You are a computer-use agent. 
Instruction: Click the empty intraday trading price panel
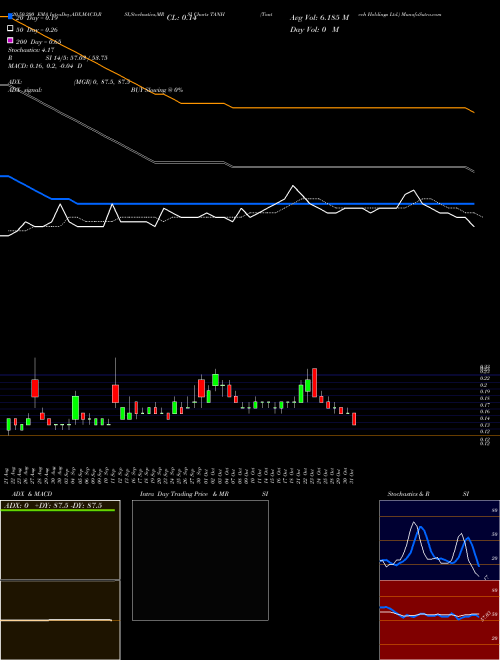pos(200,560)
